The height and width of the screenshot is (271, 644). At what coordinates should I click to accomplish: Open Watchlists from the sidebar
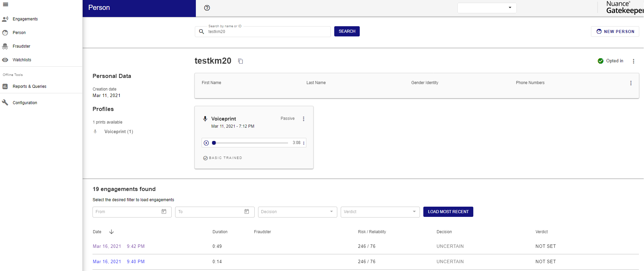22,60
